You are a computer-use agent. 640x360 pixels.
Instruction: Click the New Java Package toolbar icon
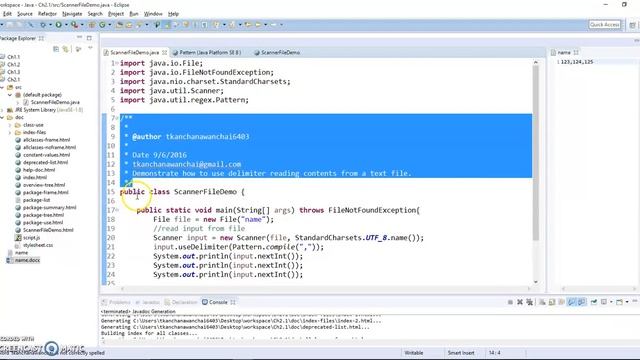(x=92, y=25)
